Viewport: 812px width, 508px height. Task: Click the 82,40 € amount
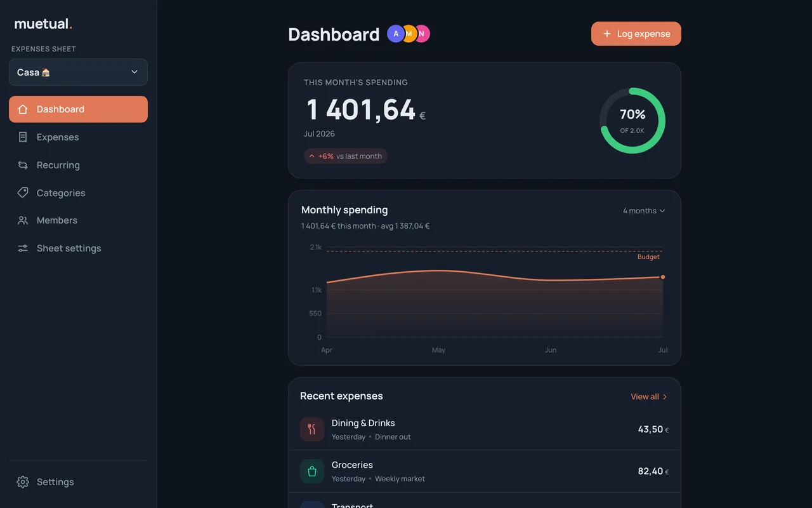[x=653, y=471]
